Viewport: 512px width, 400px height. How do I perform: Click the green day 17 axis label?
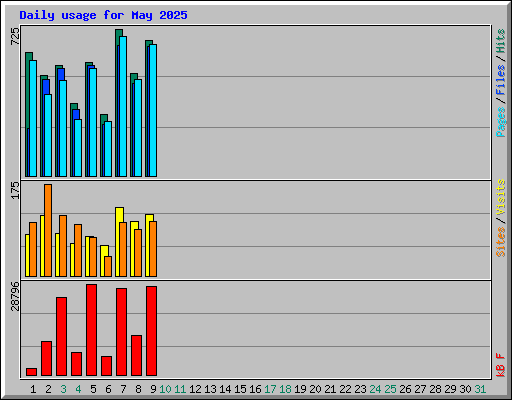pos(270,389)
